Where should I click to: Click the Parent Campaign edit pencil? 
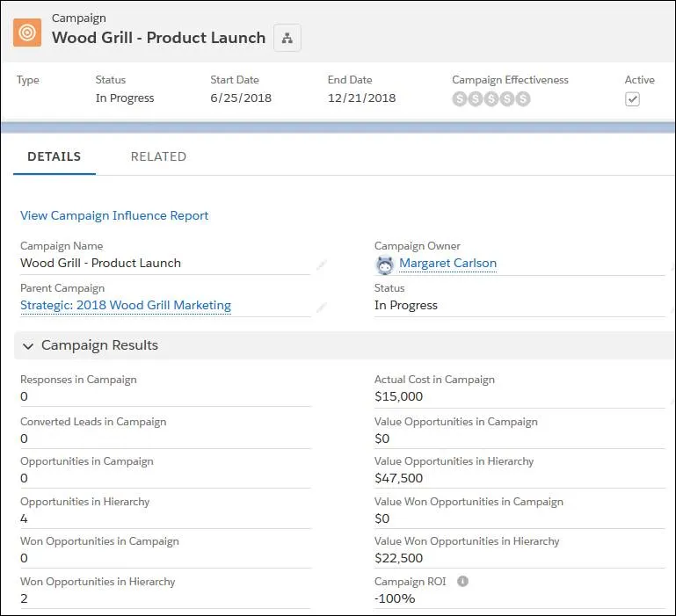pos(322,308)
